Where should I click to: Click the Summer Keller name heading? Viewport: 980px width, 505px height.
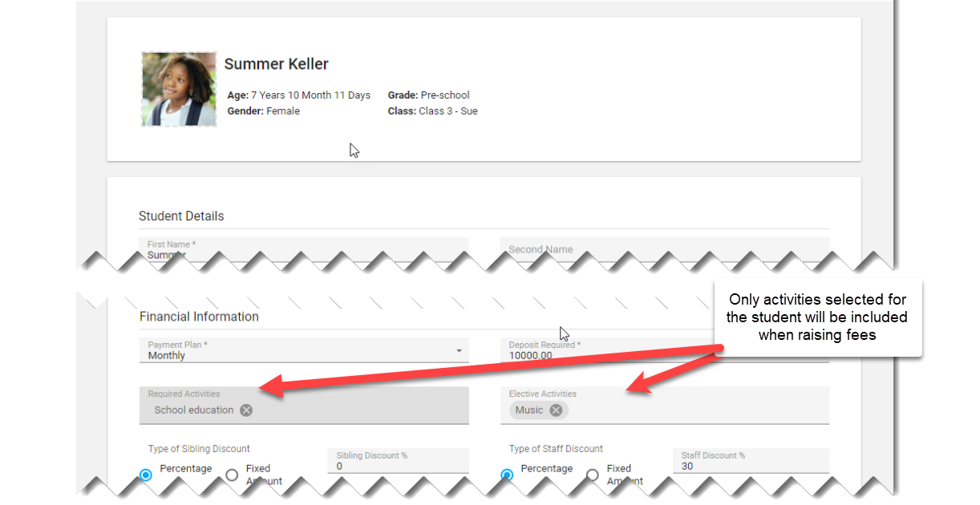click(276, 64)
